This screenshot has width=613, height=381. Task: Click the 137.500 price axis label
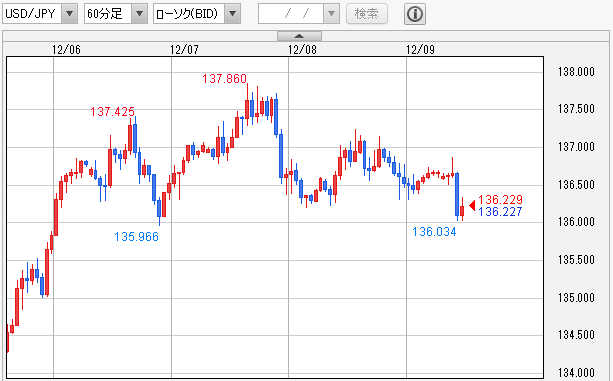[576, 109]
